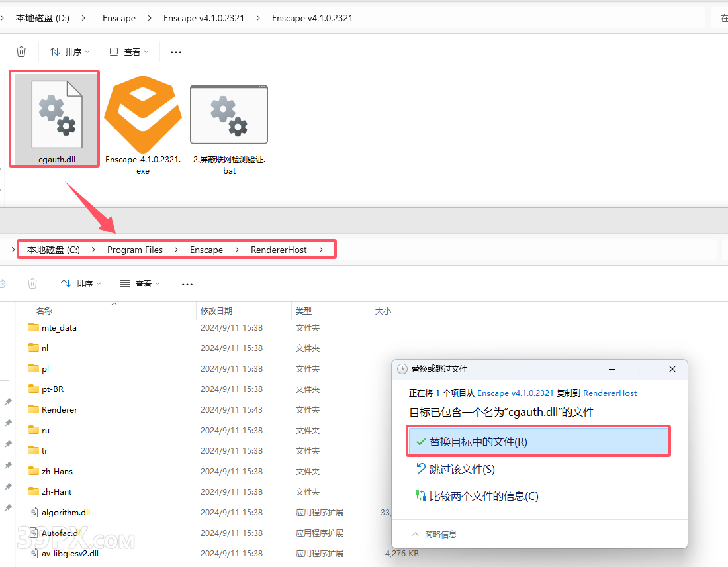Open the 排序 sort dropdown
728x567 pixels.
(x=69, y=51)
